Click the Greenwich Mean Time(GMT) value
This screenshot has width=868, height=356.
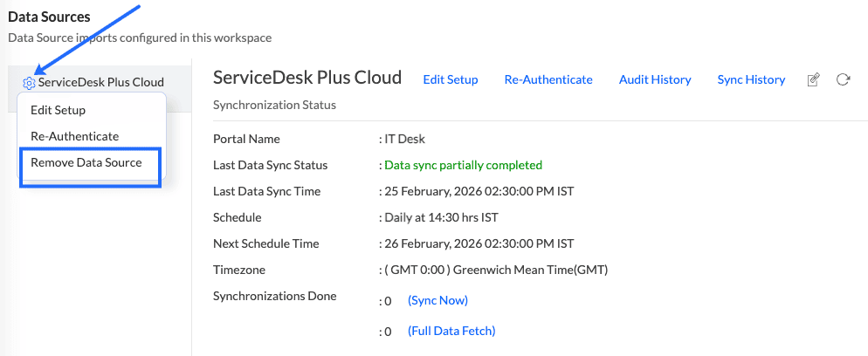(x=497, y=270)
